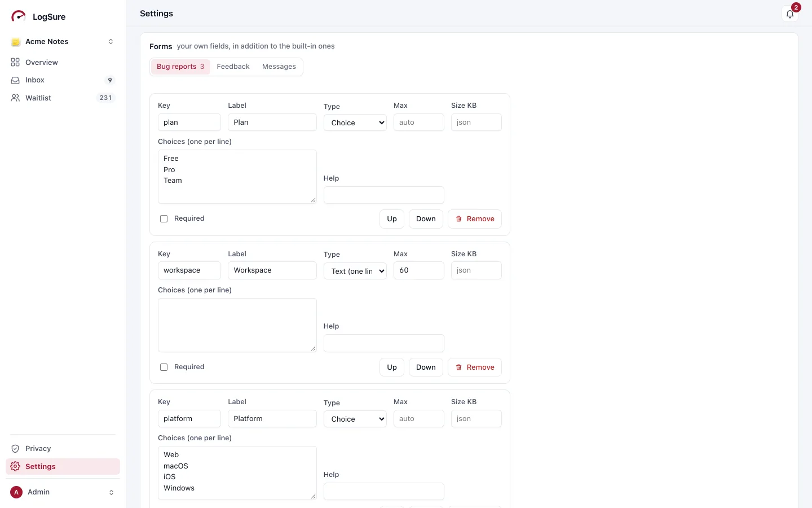
Task: Click the Help input of the workspace field
Action: (x=384, y=343)
